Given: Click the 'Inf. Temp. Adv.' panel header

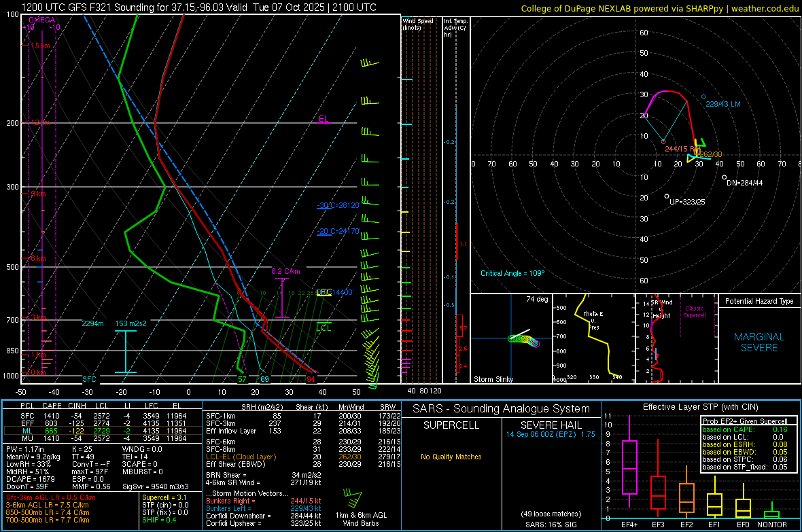Looking at the screenshot, I should tap(455, 28).
